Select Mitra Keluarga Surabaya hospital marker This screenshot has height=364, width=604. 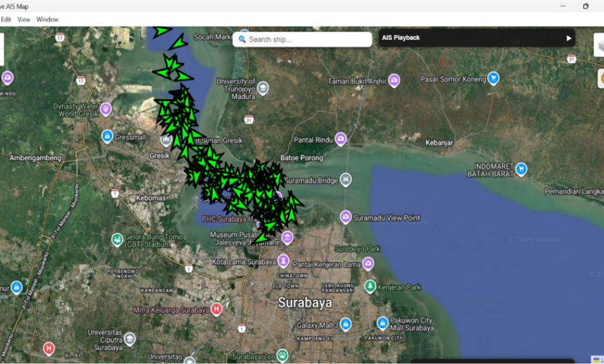216,309
